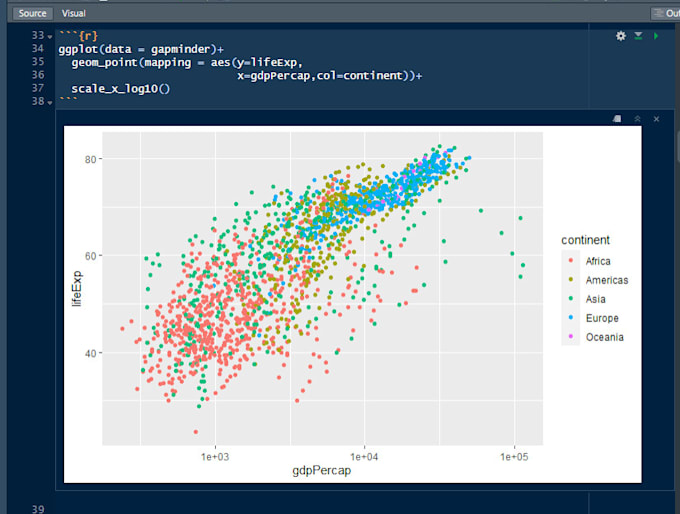Toggle fold arrow at line 38

pos(50,103)
